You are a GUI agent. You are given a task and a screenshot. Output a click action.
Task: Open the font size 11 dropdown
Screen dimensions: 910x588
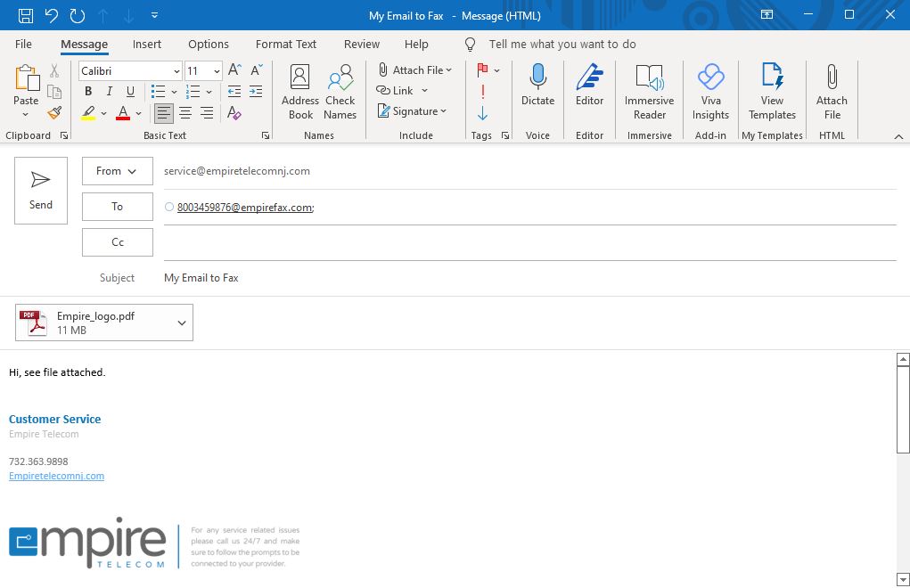pyautogui.click(x=217, y=71)
